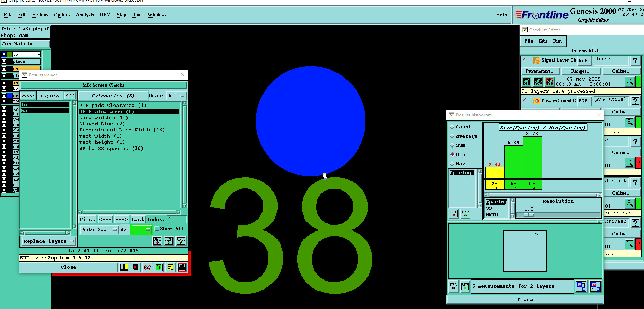Image resolution: width=644 pixels, height=309 pixels.
Task: Click the board thumbnail preview in histogram window
Action: 525,251
